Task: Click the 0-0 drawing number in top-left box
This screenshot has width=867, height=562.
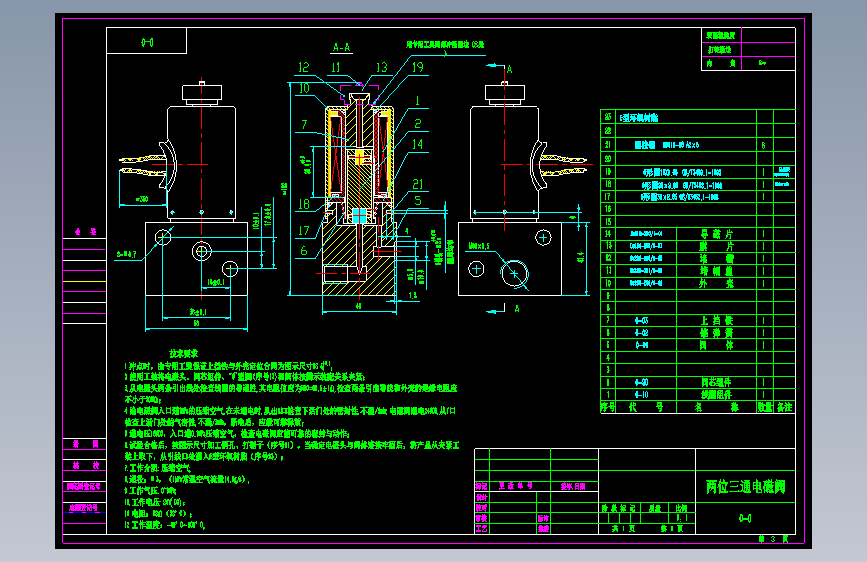Action: click(x=147, y=42)
